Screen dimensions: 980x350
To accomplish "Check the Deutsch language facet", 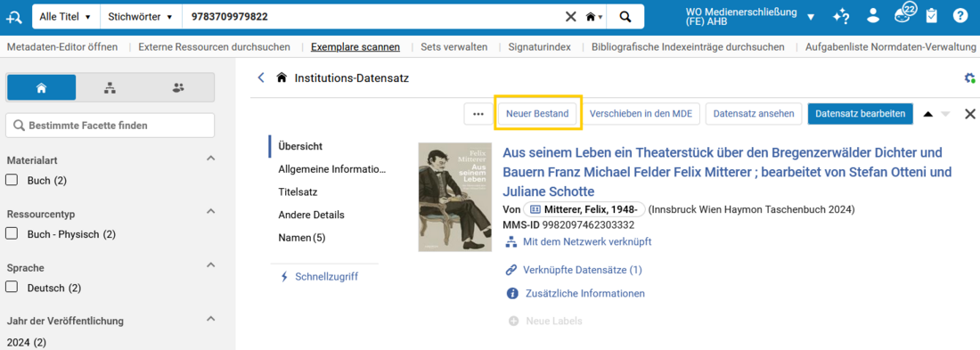I will tap(12, 289).
